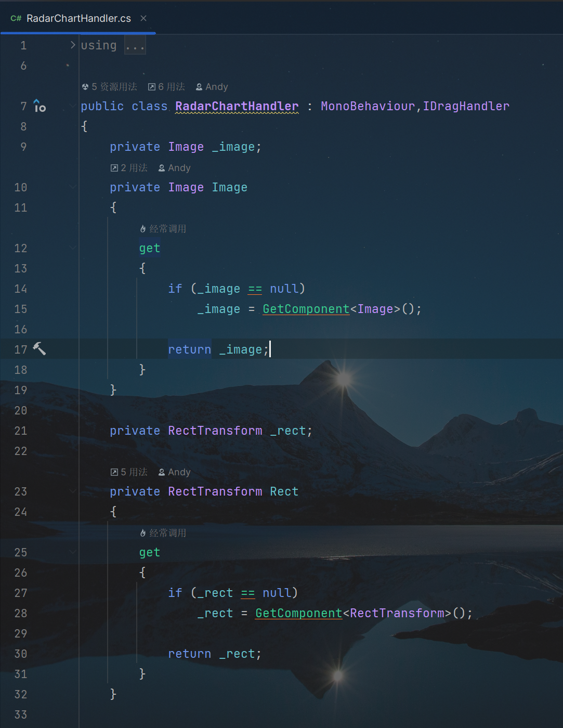Click the _image field declaration on line 9

tap(233, 147)
